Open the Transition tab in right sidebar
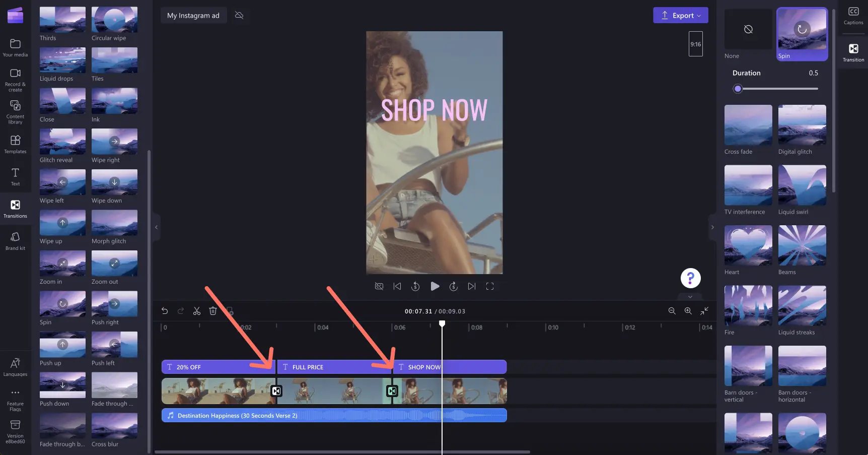Screen dimensions: 868x455 [x=853, y=52]
